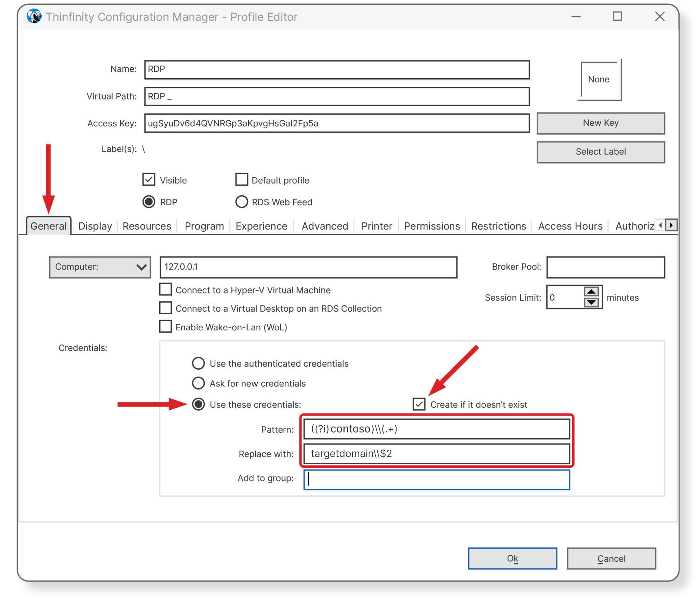
Task: Increase Session Limit with up arrow
Action: point(591,291)
